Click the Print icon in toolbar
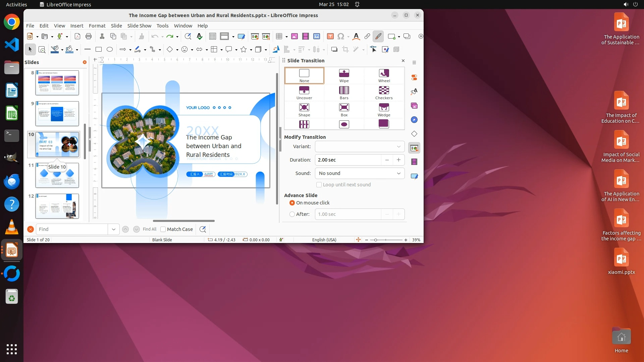 click(x=89, y=37)
